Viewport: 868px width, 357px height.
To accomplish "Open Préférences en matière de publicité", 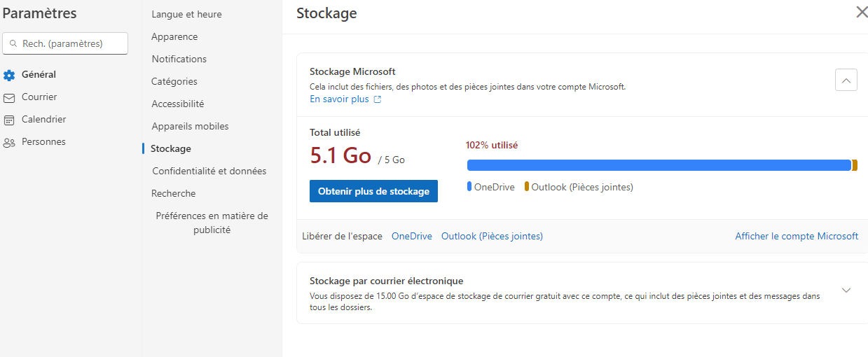I will pyautogui.click(x=212, y=223).
